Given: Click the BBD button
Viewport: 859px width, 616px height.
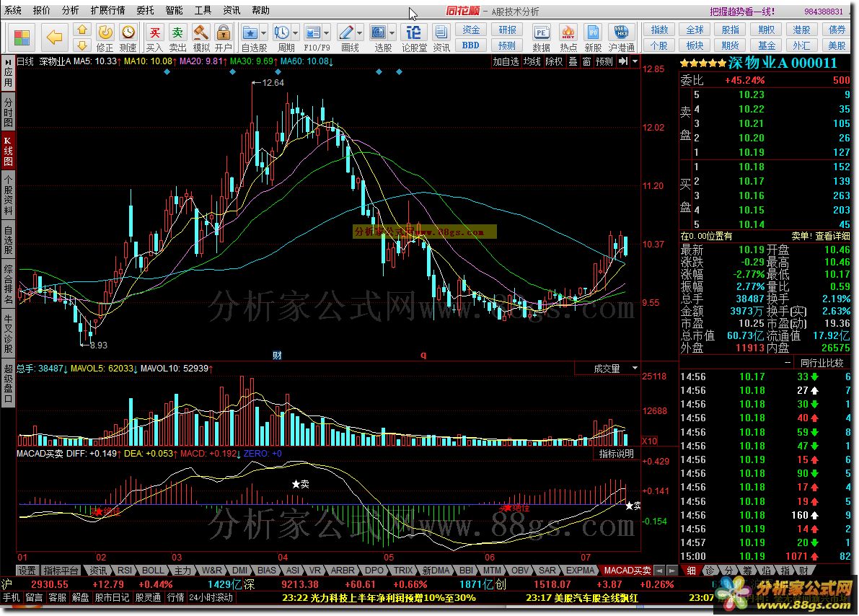Looking at the screenshot, I should tap(471, 45).
